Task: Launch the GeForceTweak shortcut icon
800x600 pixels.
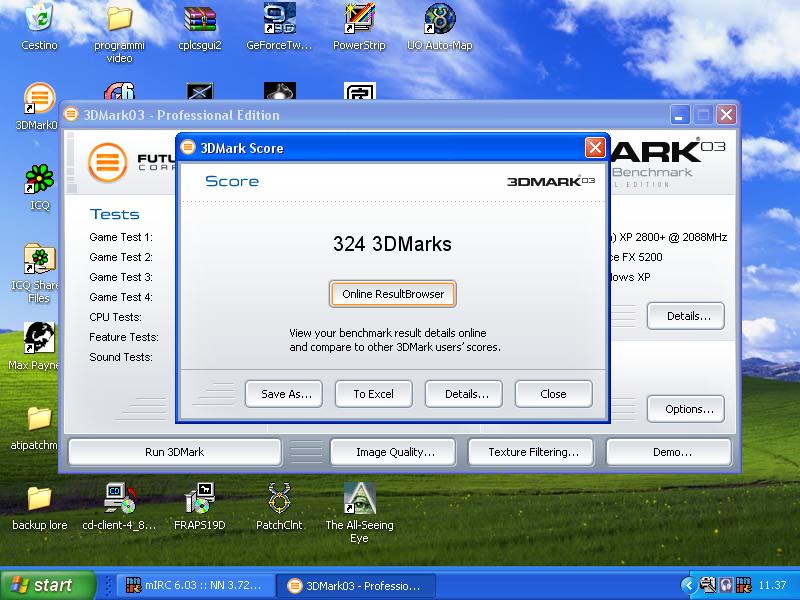Action: 279,18
